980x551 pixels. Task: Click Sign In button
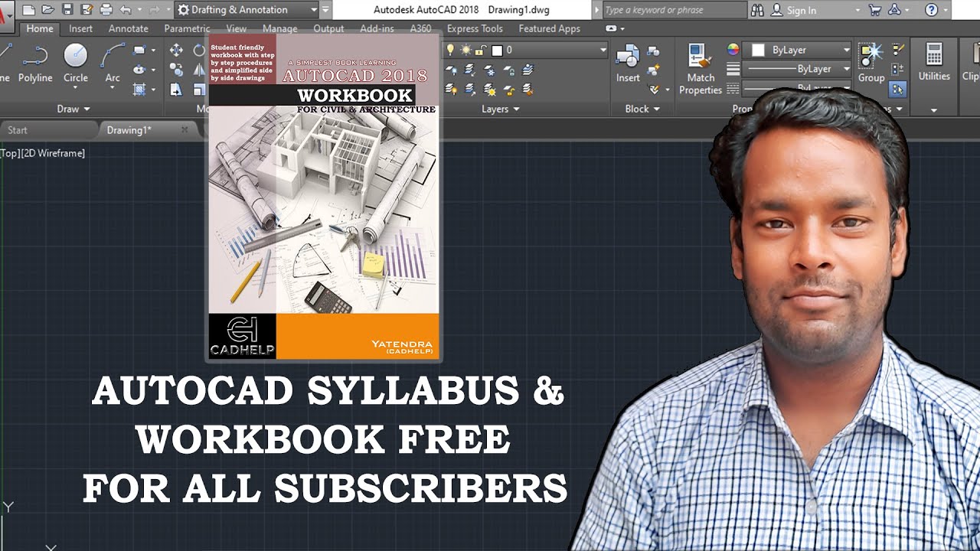[802, 10]
